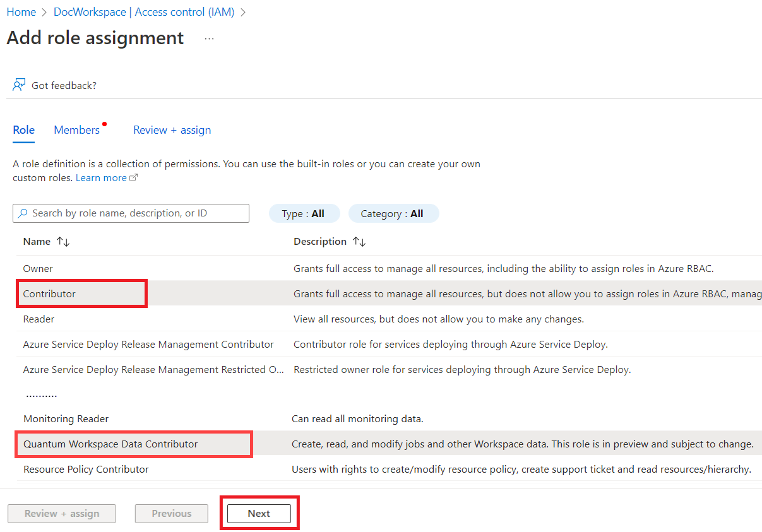
Task: Switch to the Review + assign tab
Action: 172,129
